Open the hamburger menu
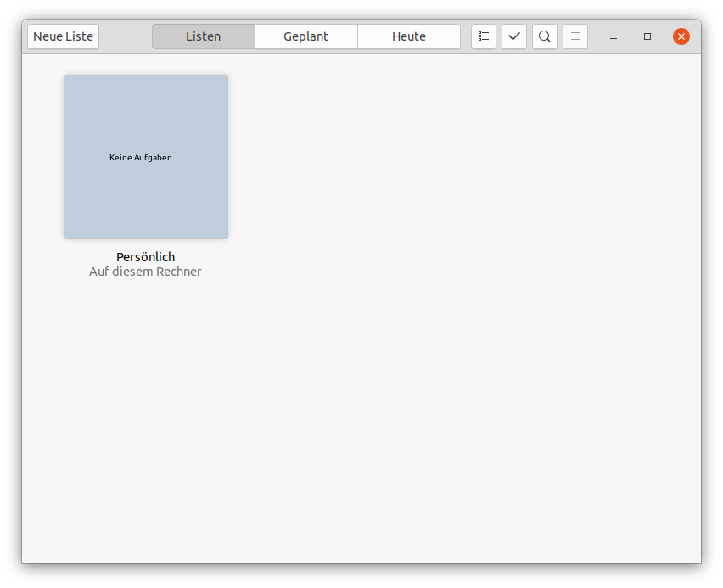The width and height of the screenshot is (723, 588). point(575,36)
